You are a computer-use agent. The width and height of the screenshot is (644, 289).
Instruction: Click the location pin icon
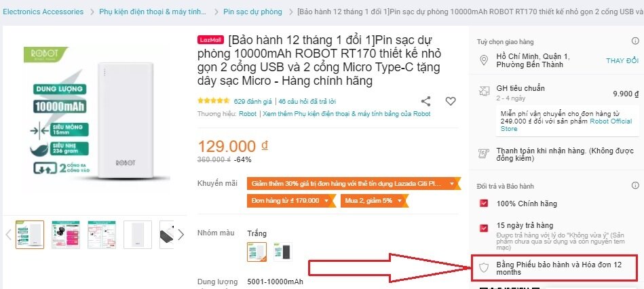[x=485, y=60]
